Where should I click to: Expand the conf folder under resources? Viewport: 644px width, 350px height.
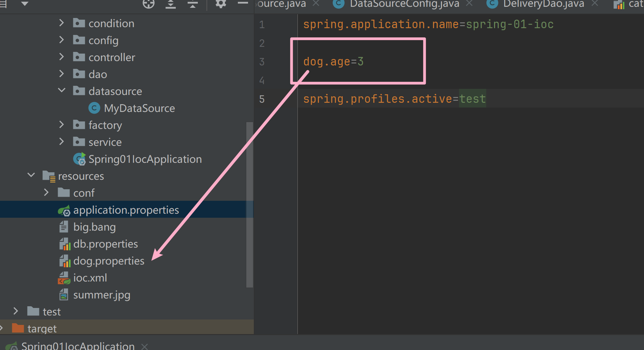tap(46, 192)
